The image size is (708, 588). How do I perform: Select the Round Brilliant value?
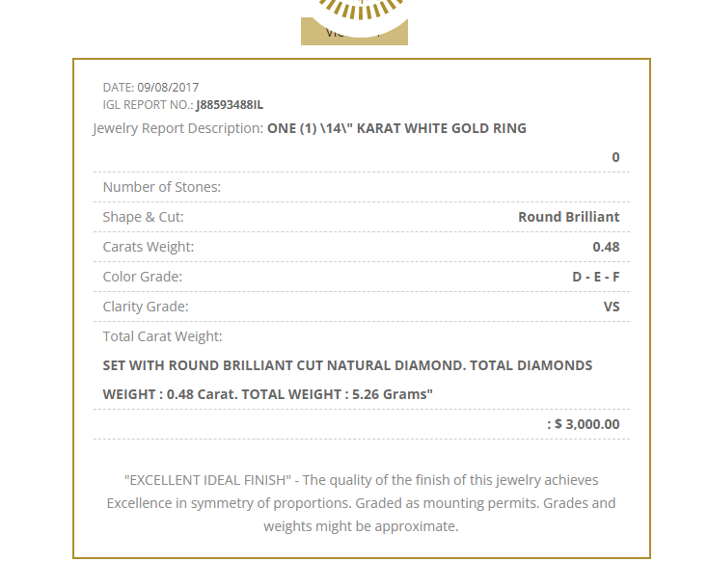[568, 217]
